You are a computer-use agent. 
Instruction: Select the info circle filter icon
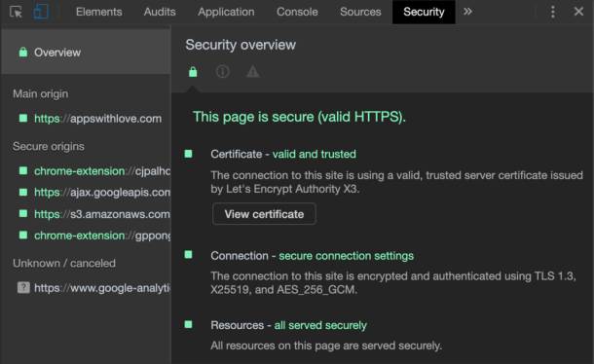[x=222, y=71]
